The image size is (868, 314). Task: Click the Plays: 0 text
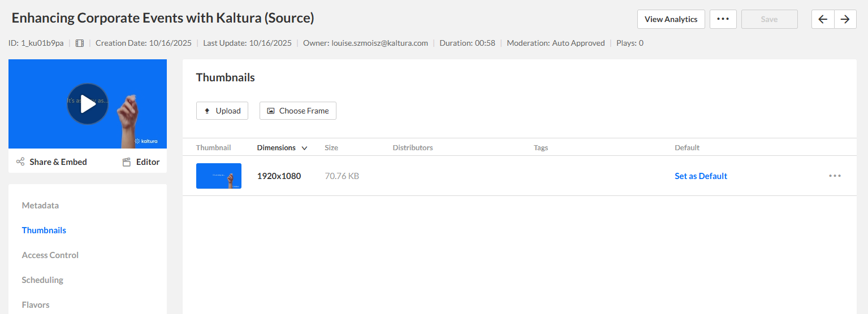[x=630, y=43]
